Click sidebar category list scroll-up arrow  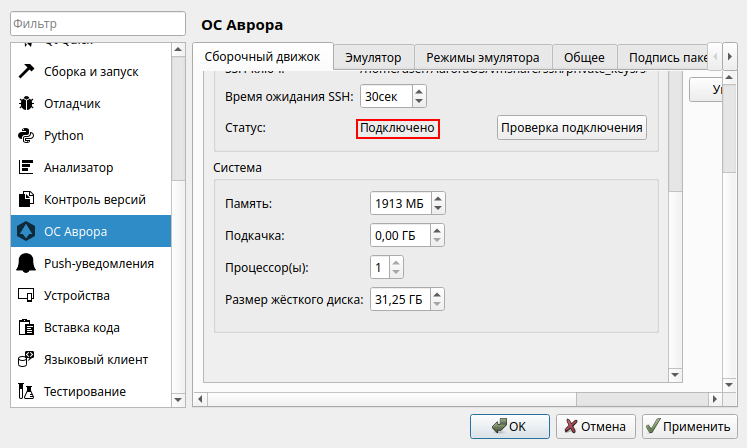[x=178, y=50]
